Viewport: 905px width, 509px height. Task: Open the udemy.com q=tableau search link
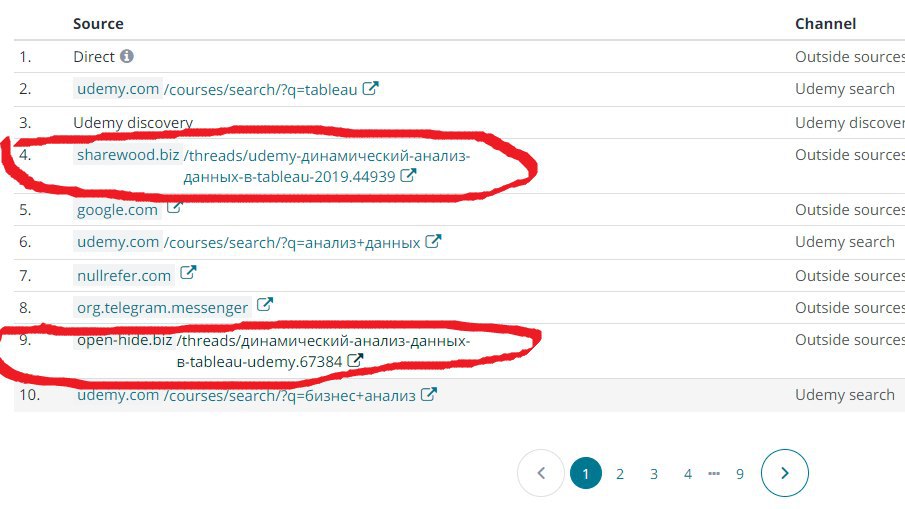[x=217, y=89]
